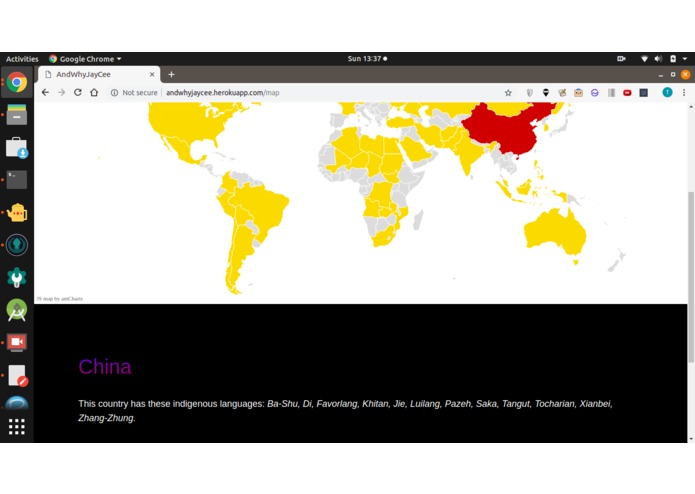Open the Google Chrome app menu in top bar
Screen dimensions: 695x494
[85, 59]
